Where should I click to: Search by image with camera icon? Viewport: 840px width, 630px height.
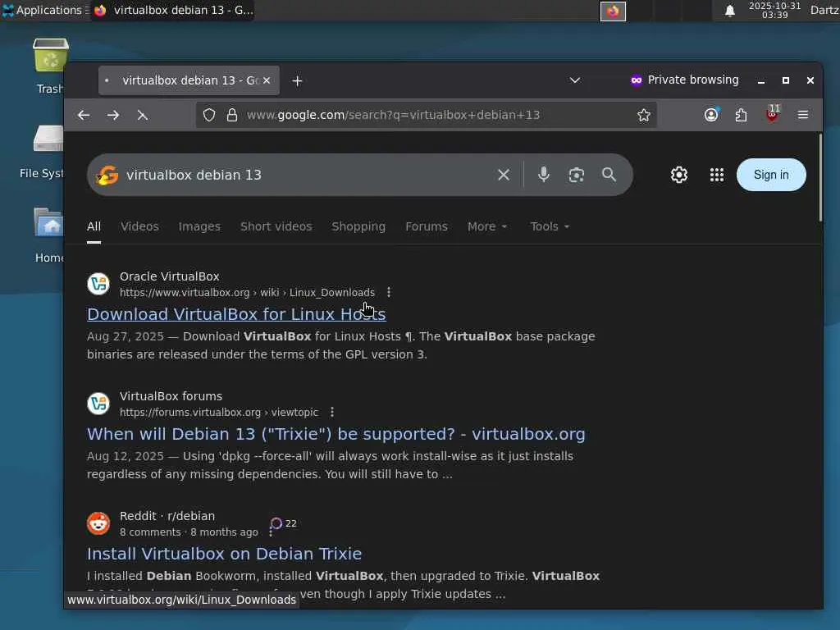pos(577,175)
